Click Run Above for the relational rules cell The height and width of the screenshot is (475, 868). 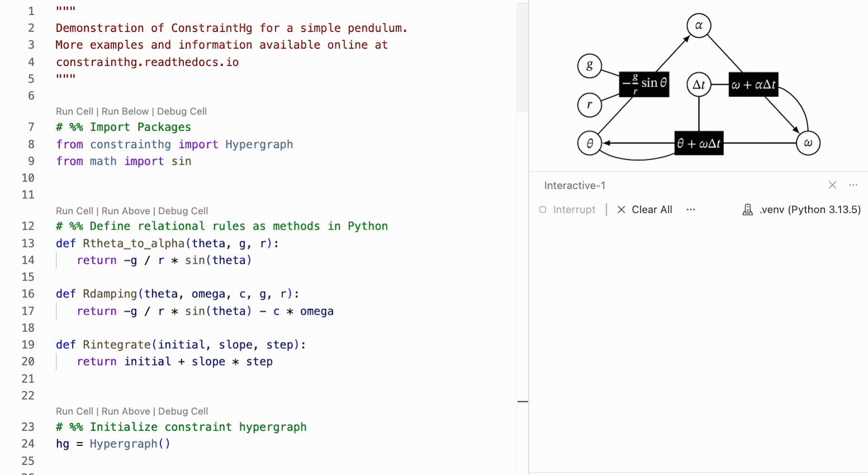(x=126, y=211)
